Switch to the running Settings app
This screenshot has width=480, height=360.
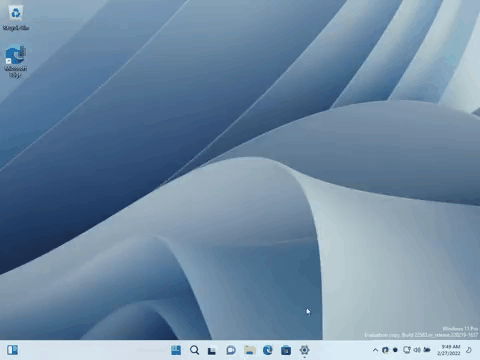[x=304, y=350]
